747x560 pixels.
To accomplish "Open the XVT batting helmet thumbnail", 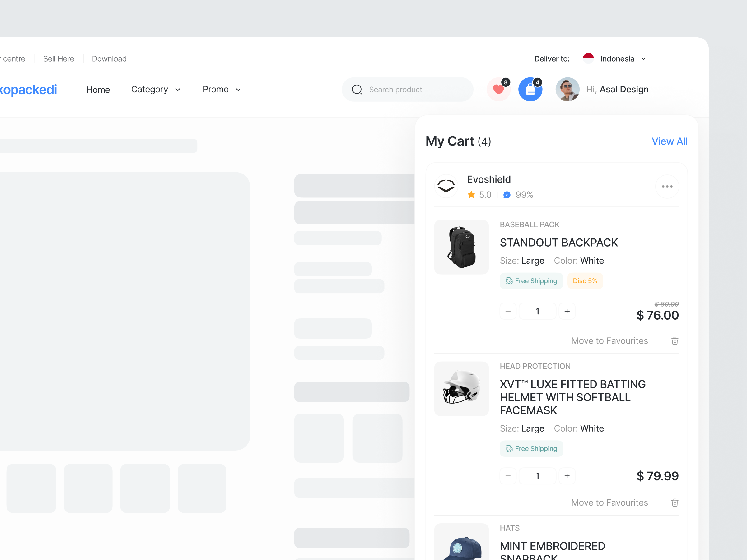I will click(x=461, y=389).
